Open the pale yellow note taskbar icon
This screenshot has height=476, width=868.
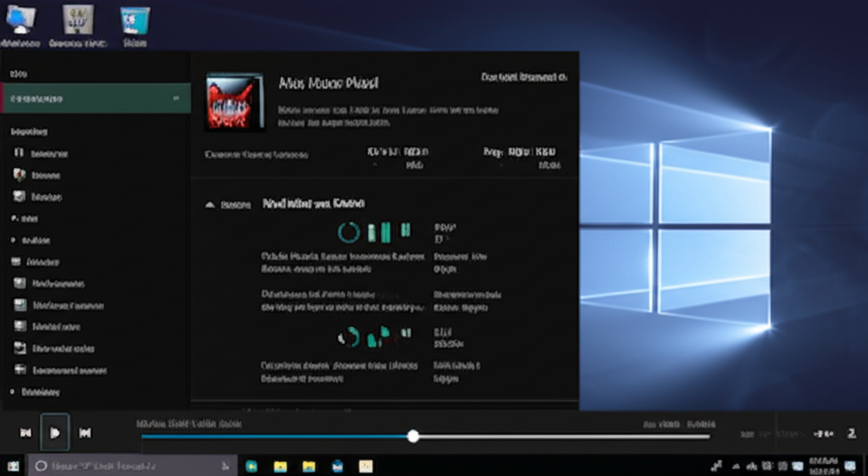coord(366,466)
